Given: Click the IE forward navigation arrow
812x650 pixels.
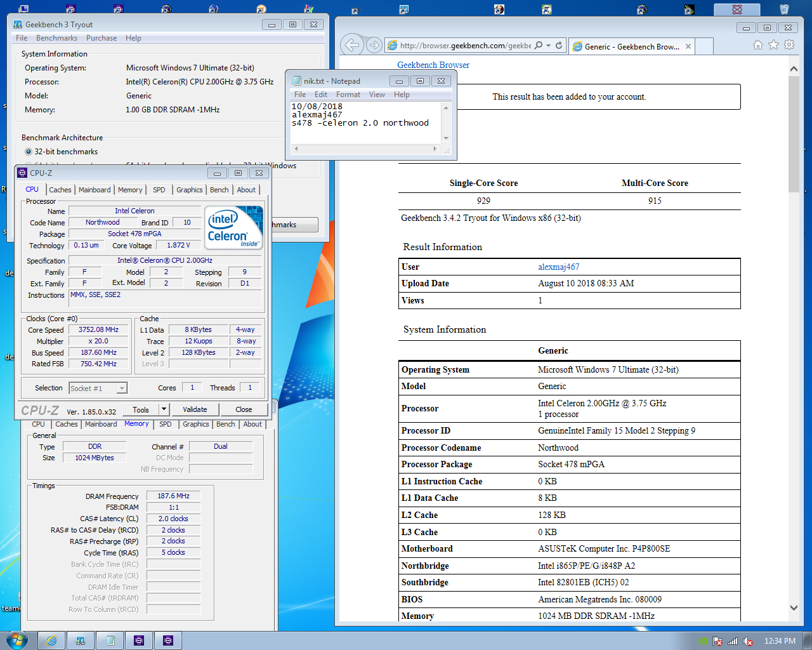Looking at the screenshot, I should coord(374,45).
